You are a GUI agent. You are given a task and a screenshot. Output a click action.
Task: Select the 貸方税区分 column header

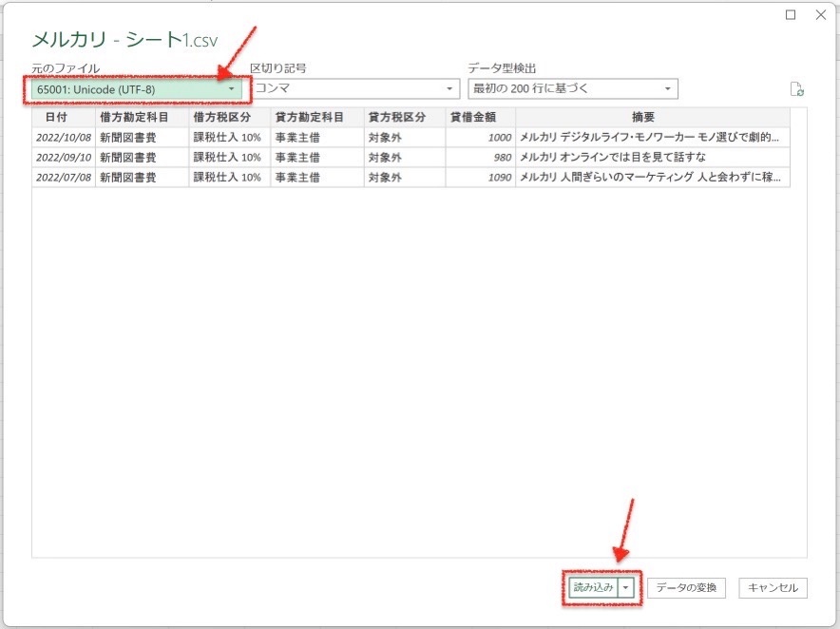tap(405, 117)
